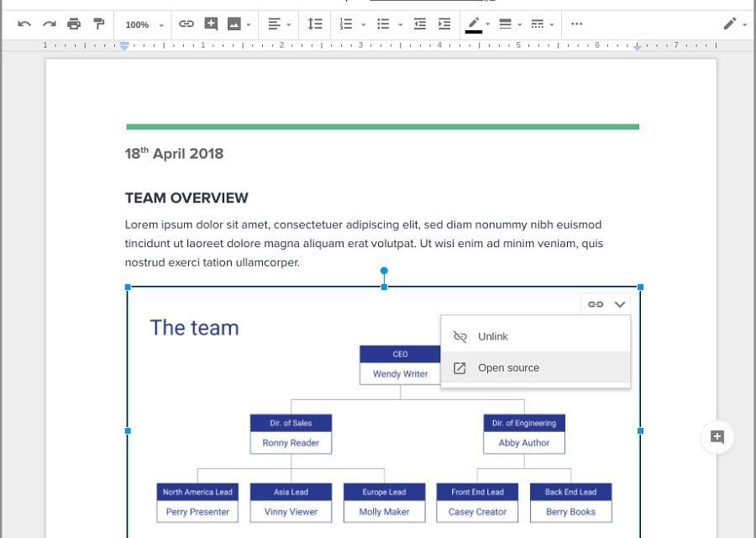Click the Vinny Viewer box
This screenshot has width=756, height=538.
pyautogui.click(x=291, y=512)
